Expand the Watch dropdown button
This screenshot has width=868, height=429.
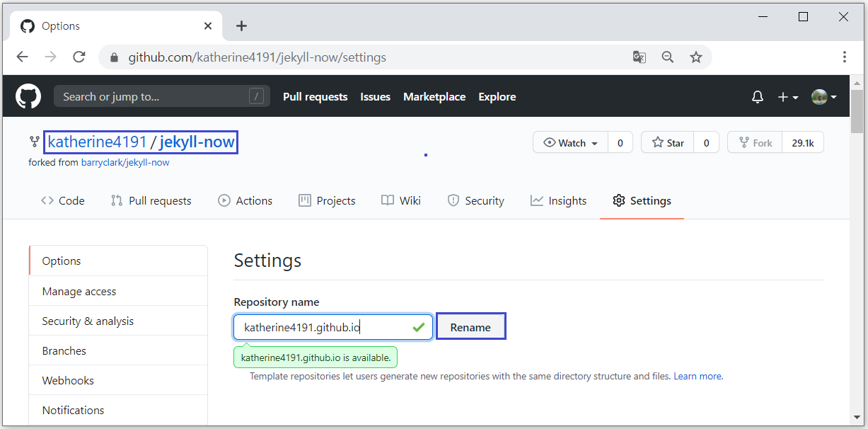tap(570, 143)
